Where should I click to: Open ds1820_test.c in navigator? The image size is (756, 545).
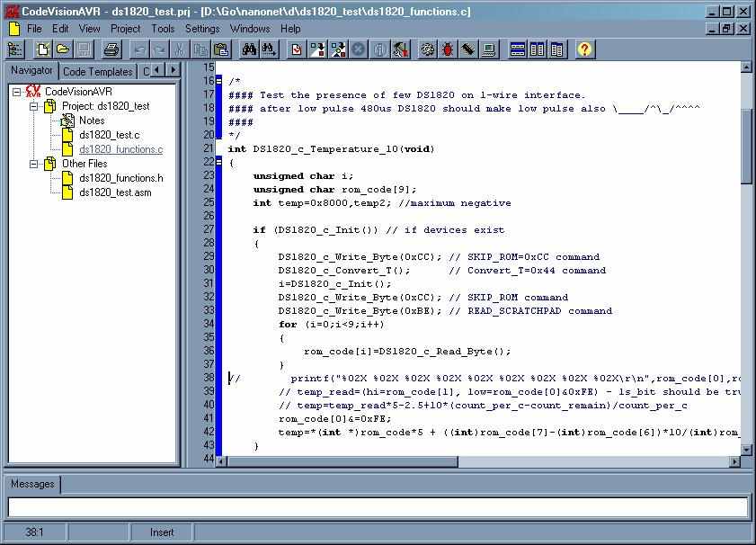(x=110, y=135)
